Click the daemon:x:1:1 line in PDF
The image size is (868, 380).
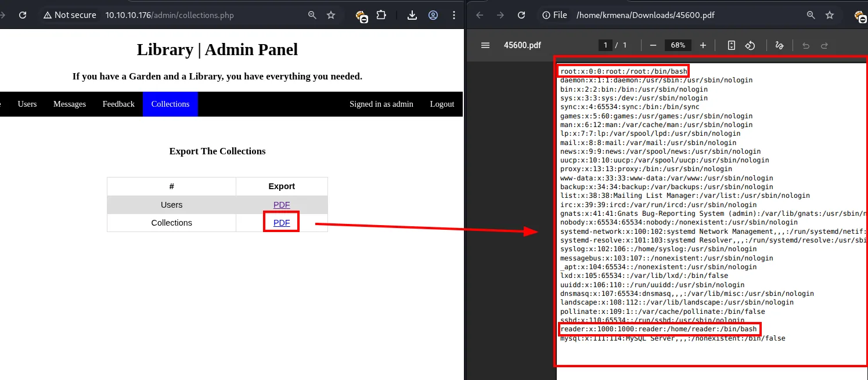click(656, 80)
